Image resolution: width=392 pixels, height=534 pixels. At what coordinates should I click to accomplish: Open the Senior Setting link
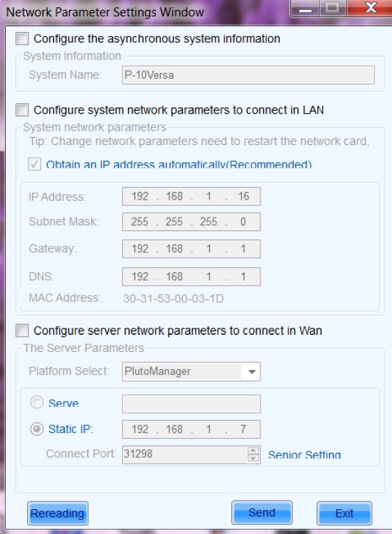304,454
